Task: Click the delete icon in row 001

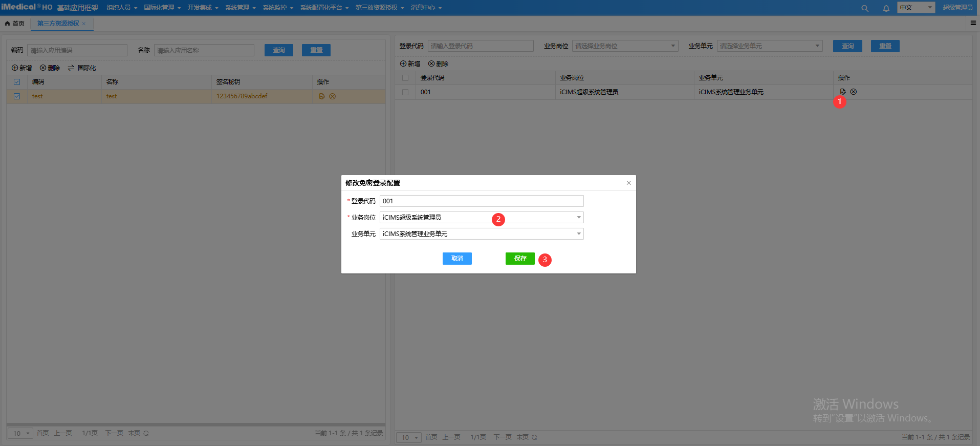Action: (x=854, y=92)
